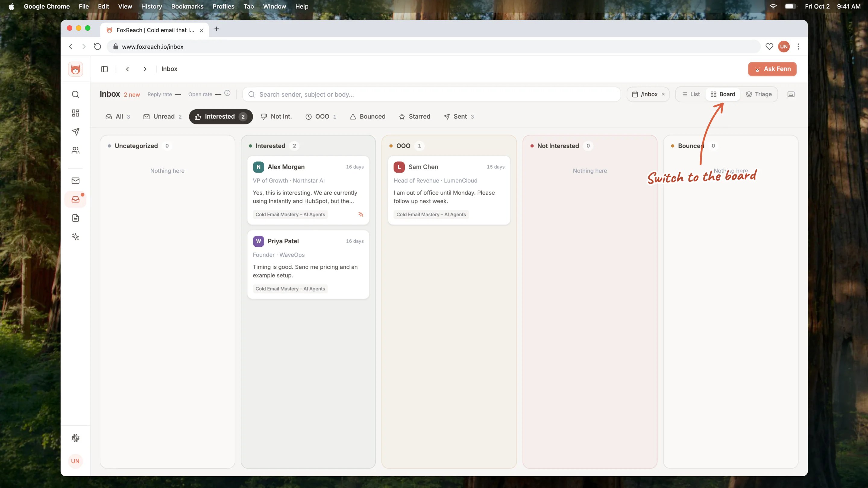This screenshot has width=868, height=488.
Task: Select the Interested filter tab
Action: [221, 117]
